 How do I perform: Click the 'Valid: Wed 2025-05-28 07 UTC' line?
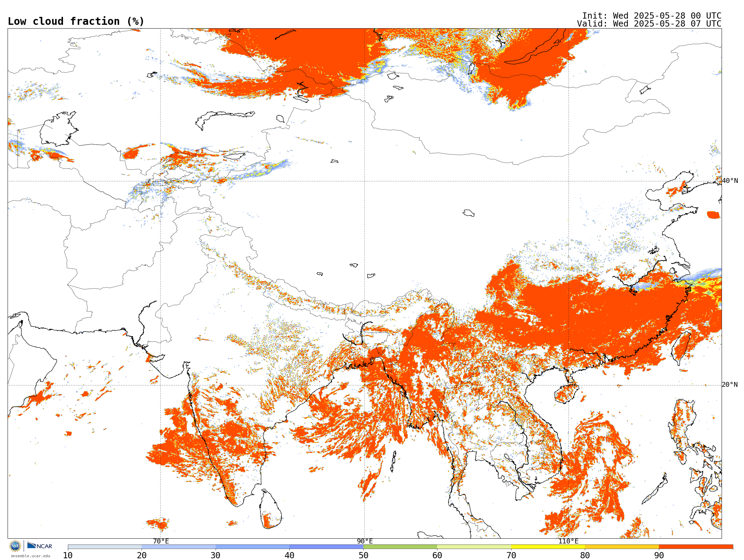point(649,24)
